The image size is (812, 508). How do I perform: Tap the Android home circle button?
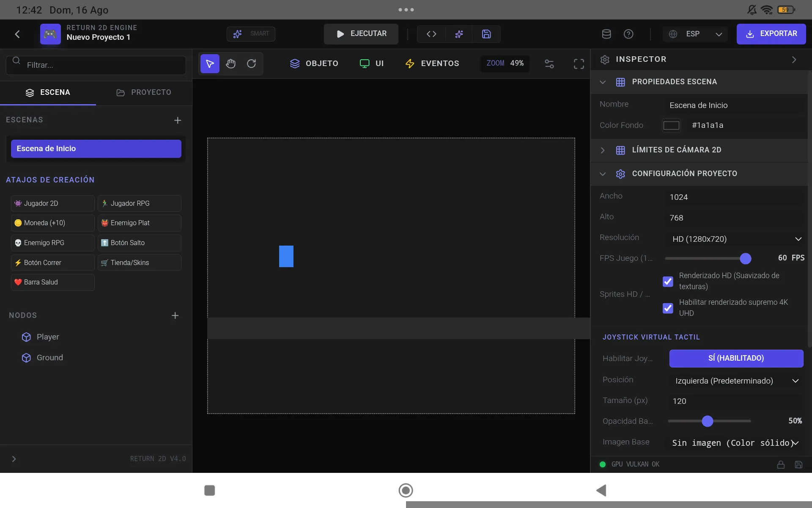[406, 490]
